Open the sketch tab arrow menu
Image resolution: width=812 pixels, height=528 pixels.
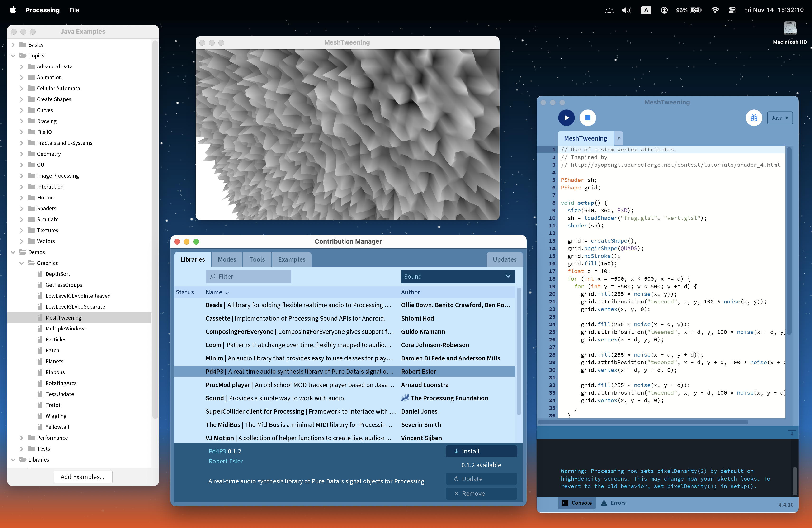tap(618, 138)
